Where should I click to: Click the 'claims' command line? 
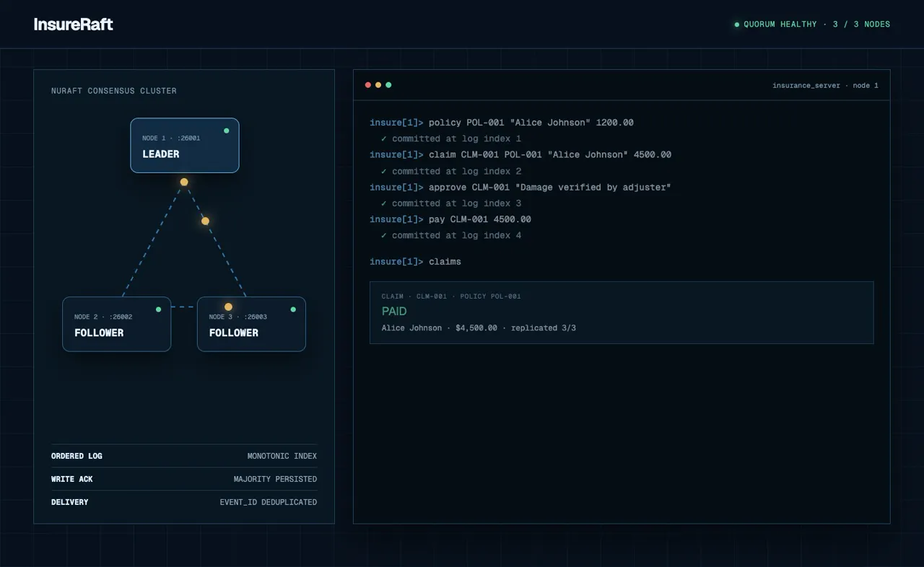415,262
